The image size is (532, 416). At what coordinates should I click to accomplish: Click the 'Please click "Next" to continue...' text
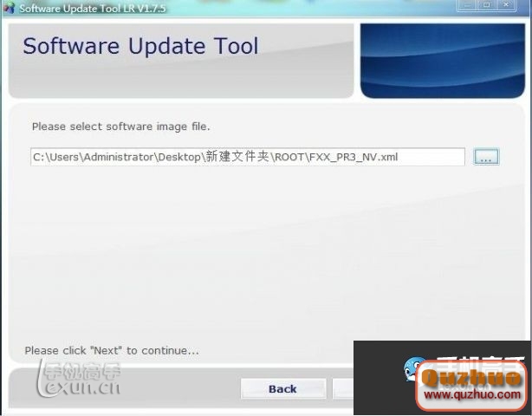pos(112,350)
